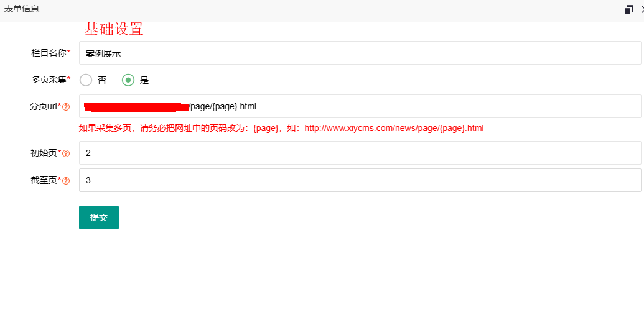Screen dimensions: 644x310
Task: Click the 截至页 label text
Action: [x=44, y=180]
